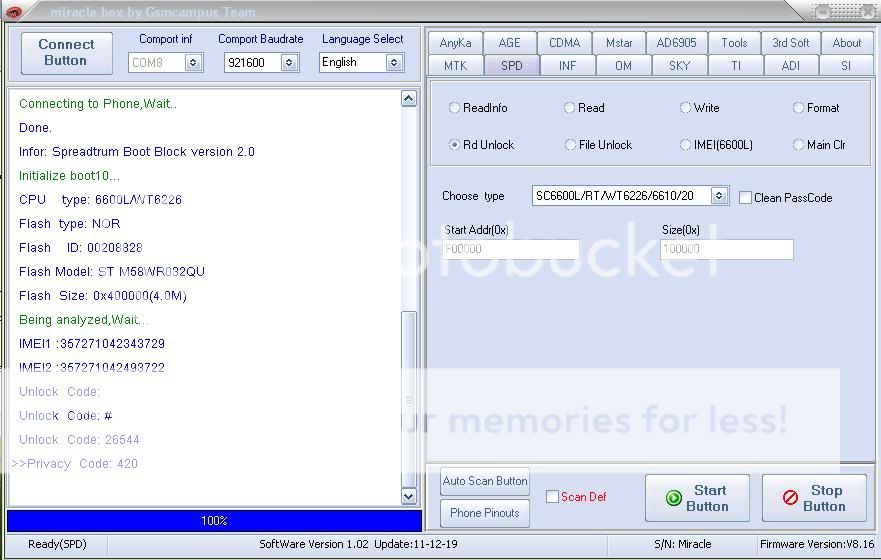881x560 pixels.
Task: Click the Spreadtrum Boot Block version line
Action: click(137, 152)
